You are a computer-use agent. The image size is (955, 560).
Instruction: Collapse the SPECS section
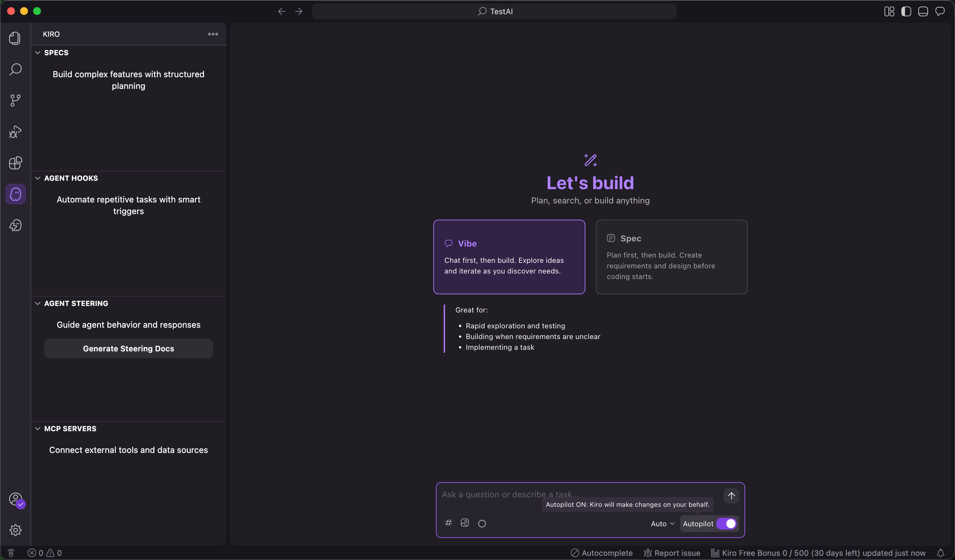(38, 53)
